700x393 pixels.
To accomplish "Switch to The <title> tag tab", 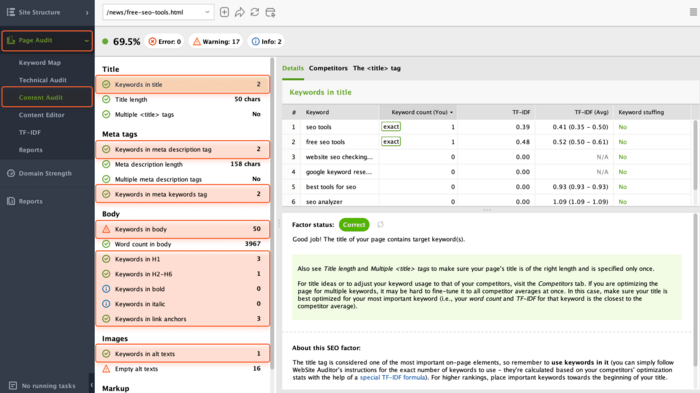I will point(377,68).
